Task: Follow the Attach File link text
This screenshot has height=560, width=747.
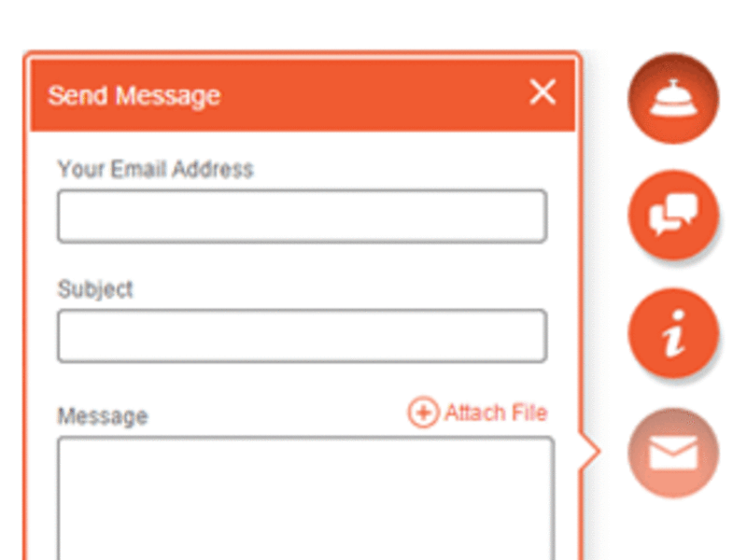Action: 496,413
